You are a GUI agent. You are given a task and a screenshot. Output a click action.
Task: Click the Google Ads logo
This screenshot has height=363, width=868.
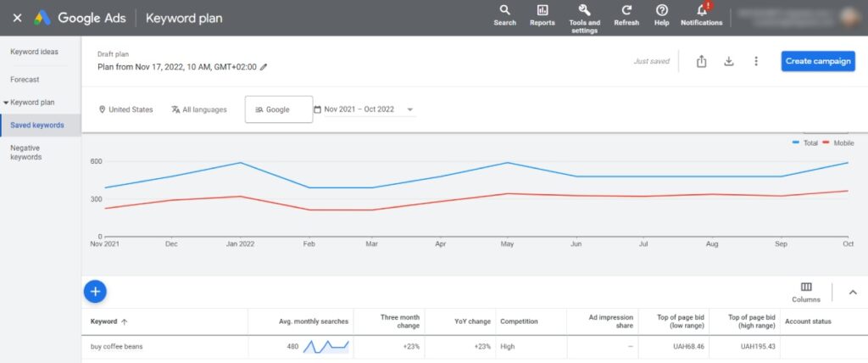click(42, 18)
